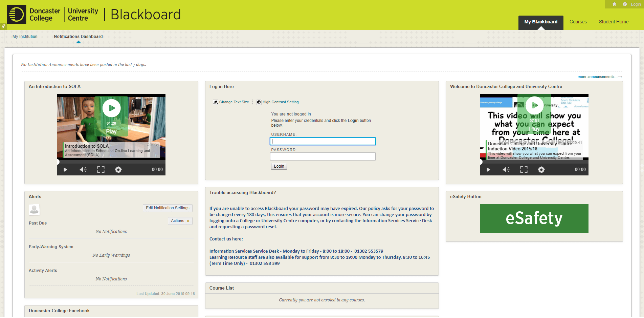
Task: Mute the SOLA video volume
Action: click(x=83, y=170)
